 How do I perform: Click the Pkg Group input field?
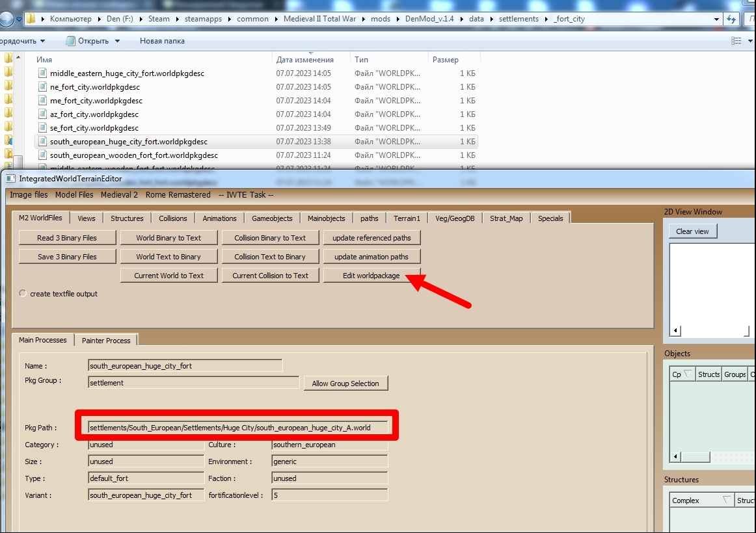tap(194, 383)
